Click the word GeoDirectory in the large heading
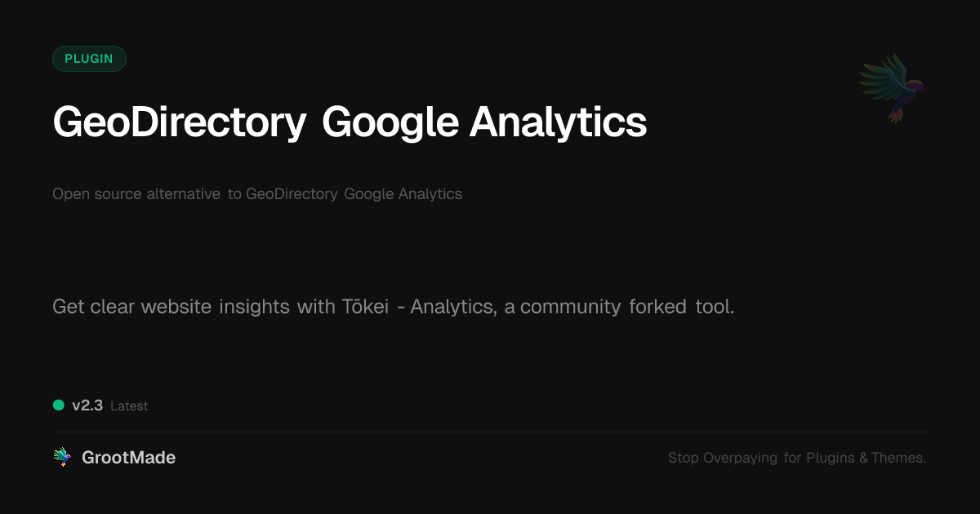This screenshot has width=980, height=514. pyautogui.click(x=179, y=122)
